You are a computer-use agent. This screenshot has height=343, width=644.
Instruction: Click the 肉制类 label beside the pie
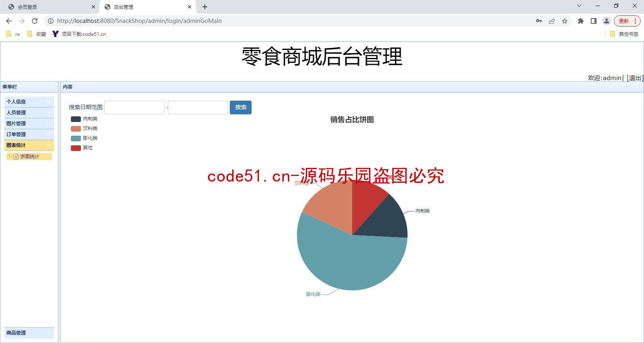coord(423,211)
